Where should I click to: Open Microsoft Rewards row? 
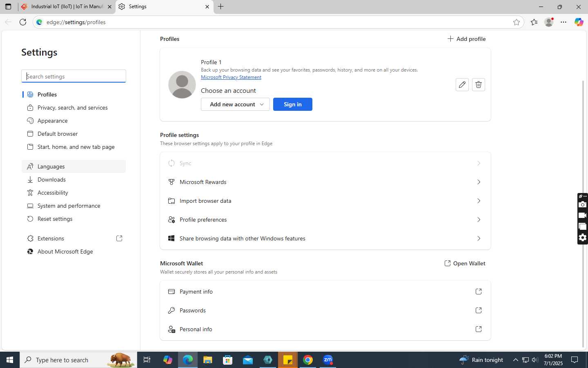pyautogui.click(x=325, y=182)
